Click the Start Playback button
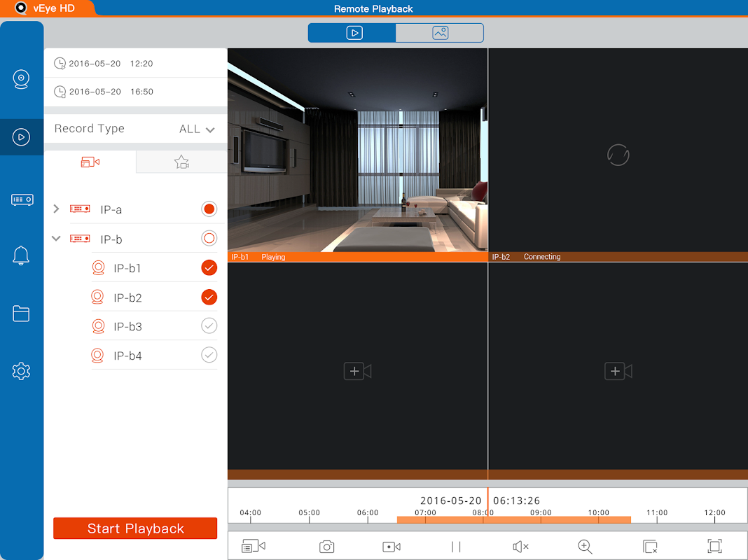Viewport: 748px width, 560px height. (x=135, y=528)
